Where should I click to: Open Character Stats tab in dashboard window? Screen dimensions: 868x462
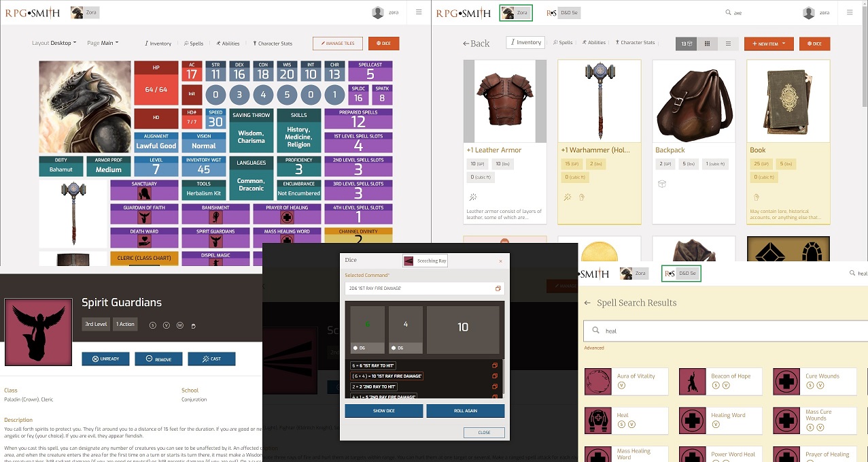(x=273, y=44)
